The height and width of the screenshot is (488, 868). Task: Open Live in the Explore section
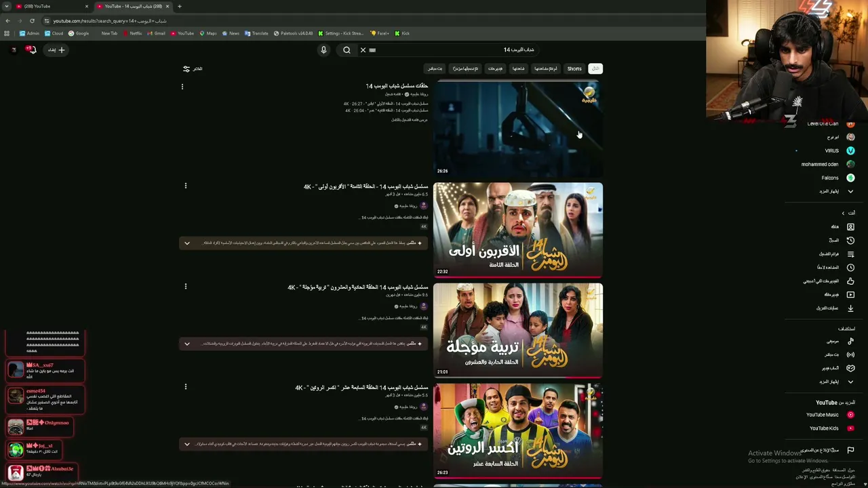tap(839, 354)
